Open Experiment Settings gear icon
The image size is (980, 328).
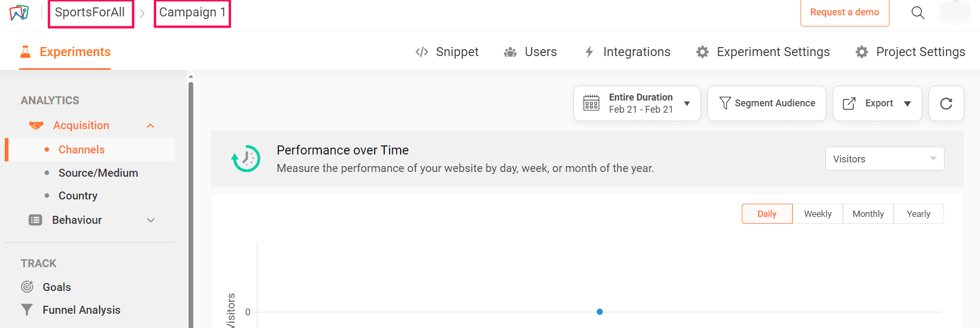click(x=703, y=52)
